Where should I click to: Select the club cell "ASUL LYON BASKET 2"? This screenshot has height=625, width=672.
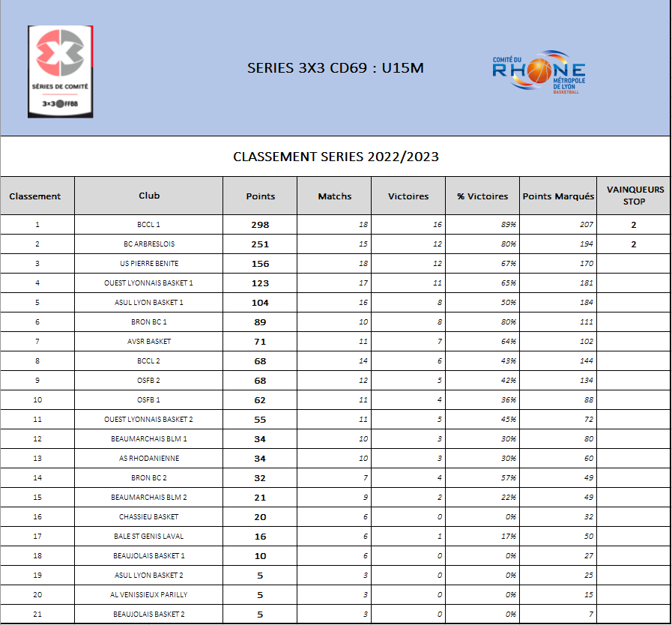(x=149, y=576)
